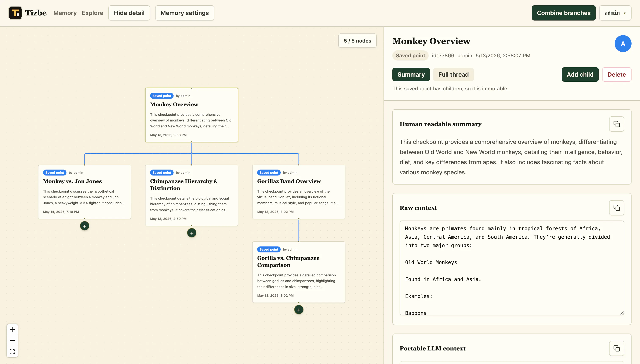
Task: Click inside the Raw context text area
Action: pyautogui.click(x=512, y=268)
